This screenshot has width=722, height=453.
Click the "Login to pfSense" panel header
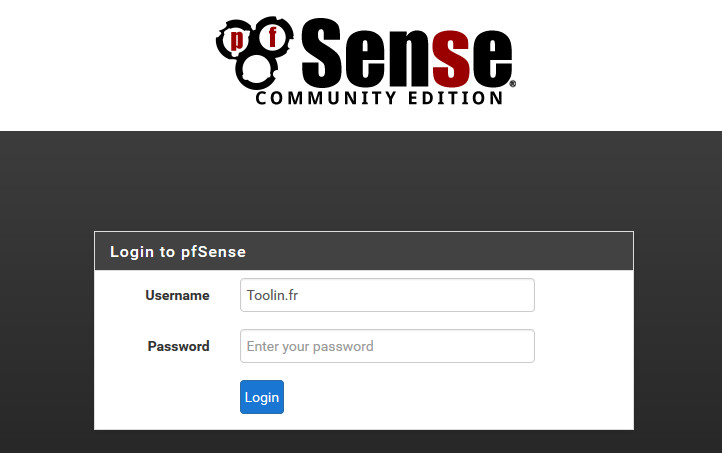tap(364, 251)
